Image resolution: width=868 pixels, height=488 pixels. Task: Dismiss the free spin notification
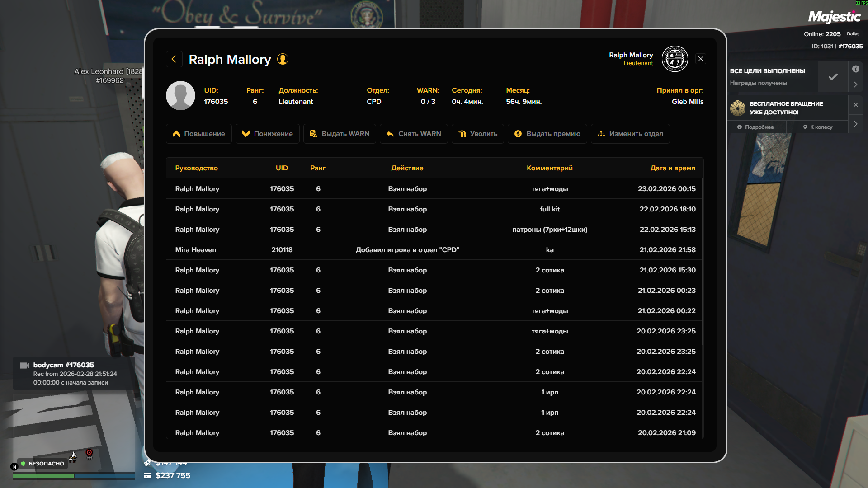856,105
